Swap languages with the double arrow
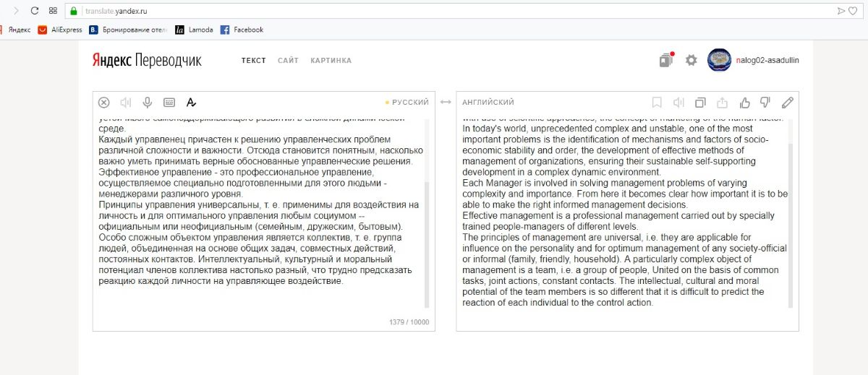 [446, 103]
